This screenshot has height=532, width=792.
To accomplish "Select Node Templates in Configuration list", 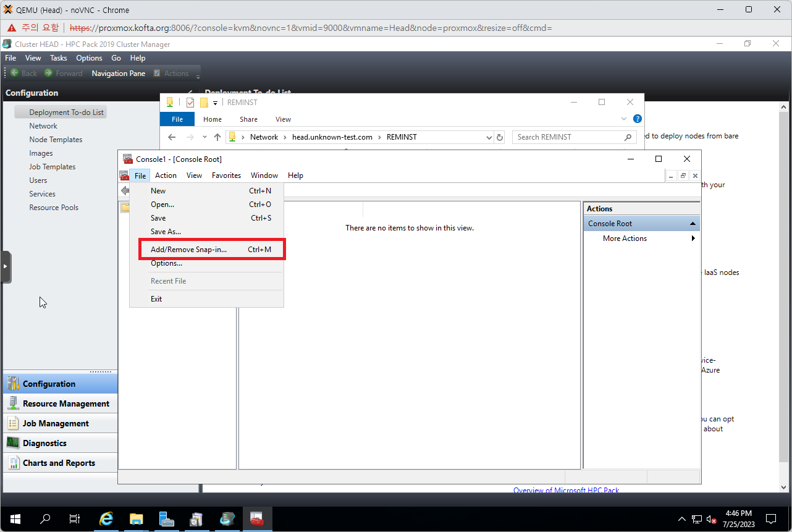I will 56,140.
